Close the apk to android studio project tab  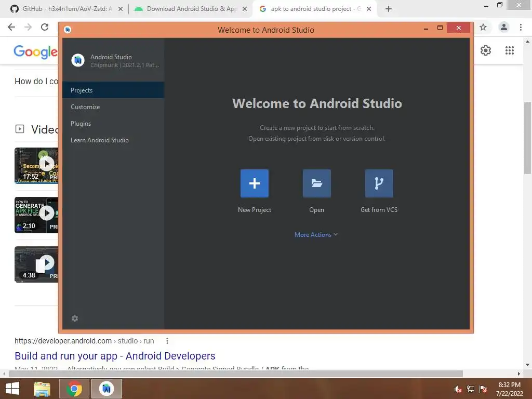[369, 9]
